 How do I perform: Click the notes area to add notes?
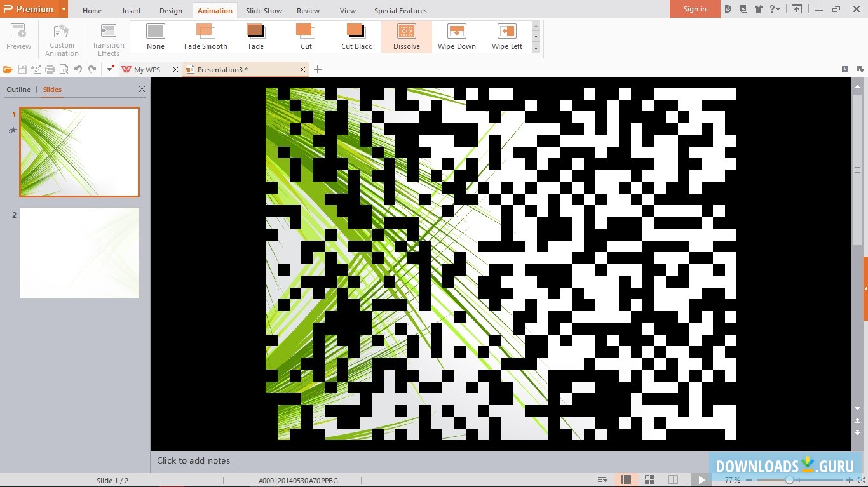501,460
